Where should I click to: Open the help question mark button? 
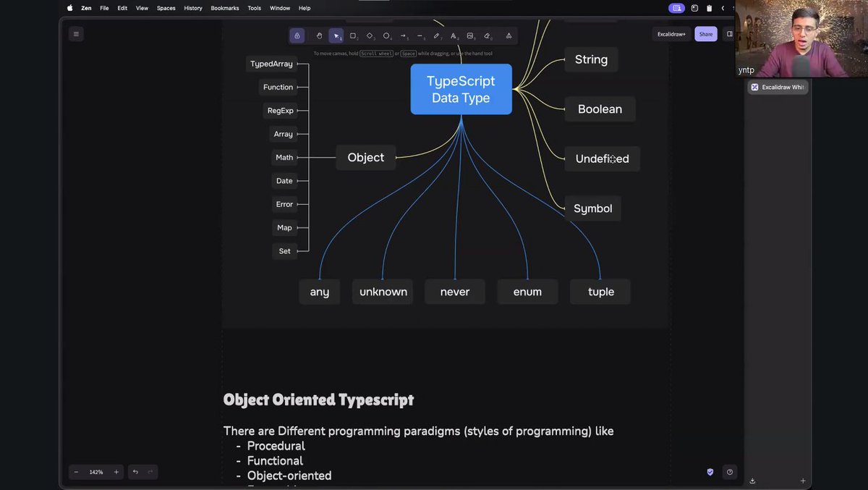(730, 472)
